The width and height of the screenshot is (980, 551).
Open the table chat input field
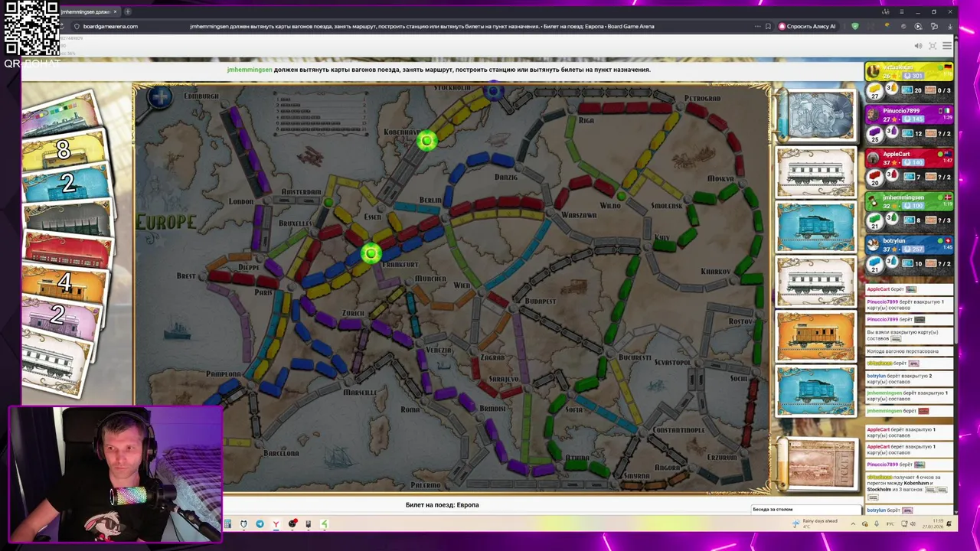tap(806, 510)
